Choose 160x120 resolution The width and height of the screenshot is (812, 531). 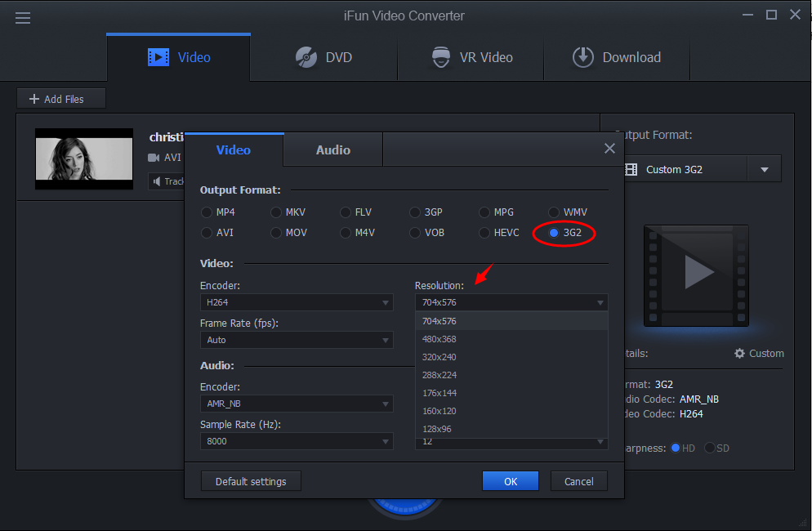pyautogui.click(x=511, y=411)
